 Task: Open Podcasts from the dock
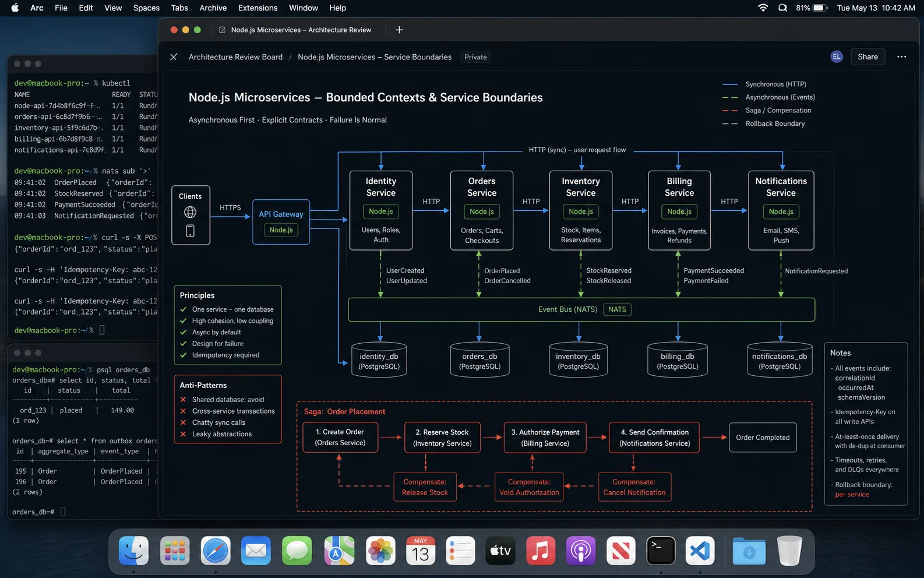pyautogui.click(x=581, y=551)
